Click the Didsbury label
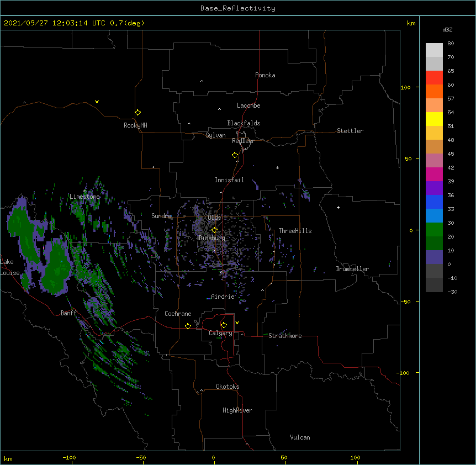 [x=211, y=238]
